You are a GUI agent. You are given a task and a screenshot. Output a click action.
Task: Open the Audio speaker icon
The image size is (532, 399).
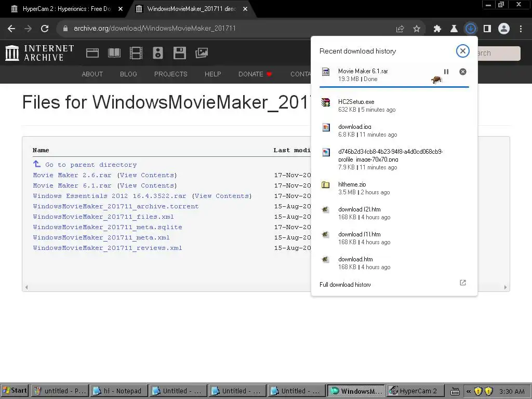tap(158, 53)
